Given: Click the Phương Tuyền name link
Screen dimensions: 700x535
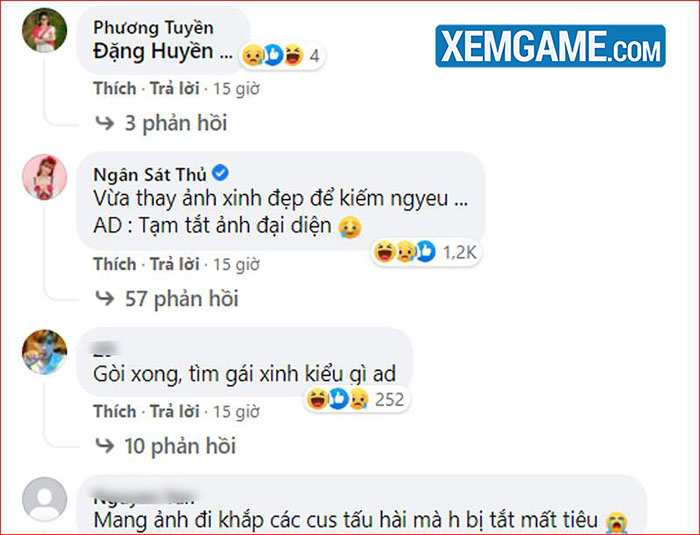Looking at the screenshot, I should click(153, 28).
